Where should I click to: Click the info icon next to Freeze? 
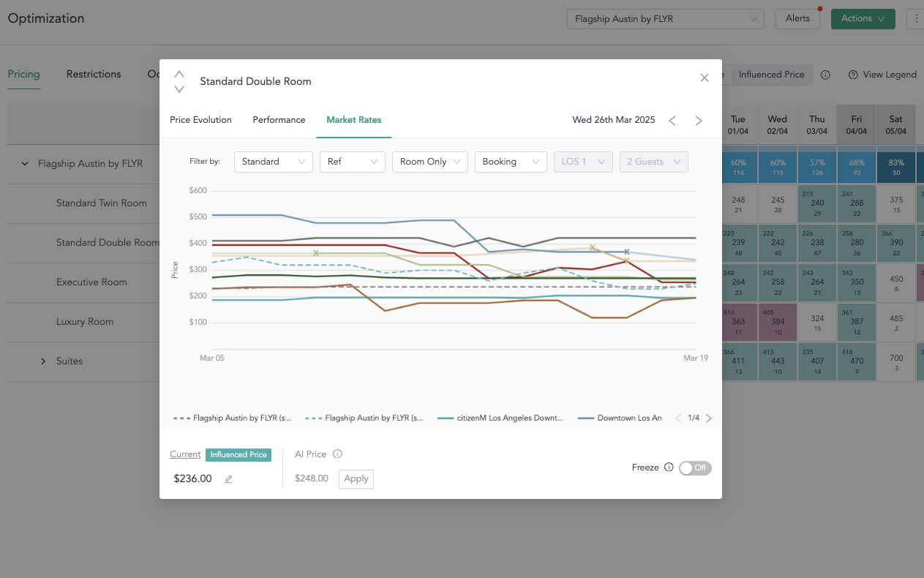click(669, 468)
